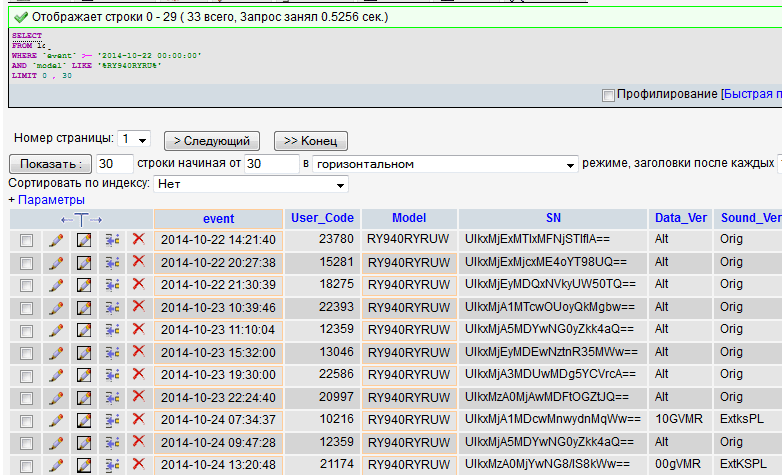Toggle full texts arrows icon in table header
The width and height of the screenshot is (782, 475).
click(x=81, y=219)
